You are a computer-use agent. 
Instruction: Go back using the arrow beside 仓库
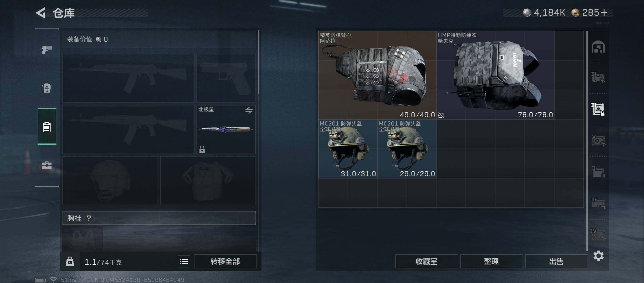(41, 13)
